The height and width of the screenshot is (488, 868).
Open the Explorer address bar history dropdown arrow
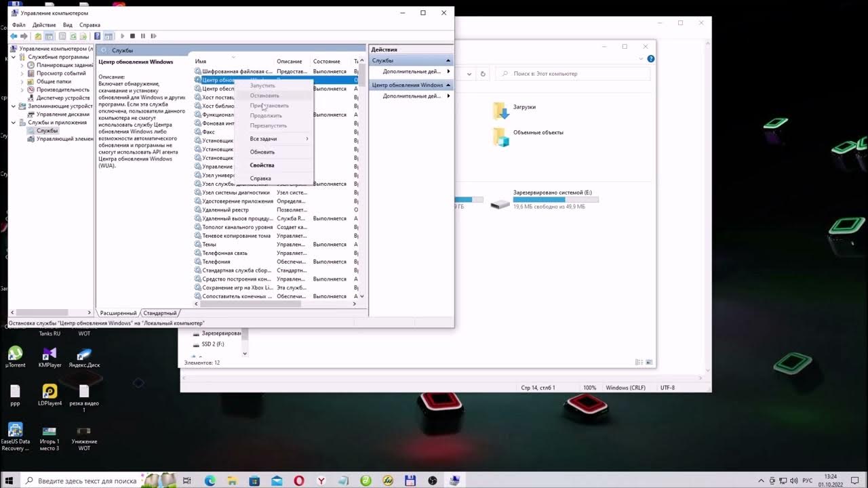(469, 73)
